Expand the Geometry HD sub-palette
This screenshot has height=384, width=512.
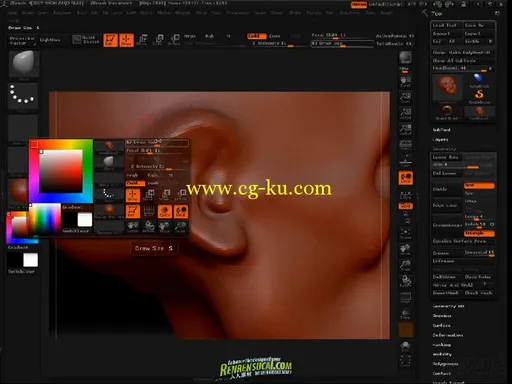click(x=448, y=306)
